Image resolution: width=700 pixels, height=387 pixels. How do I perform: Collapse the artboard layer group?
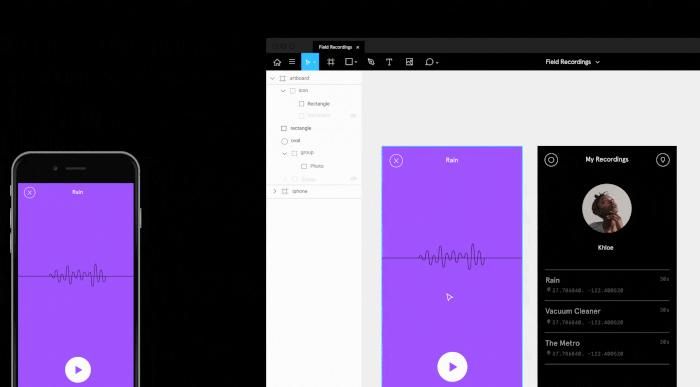(x=272, y=78)
